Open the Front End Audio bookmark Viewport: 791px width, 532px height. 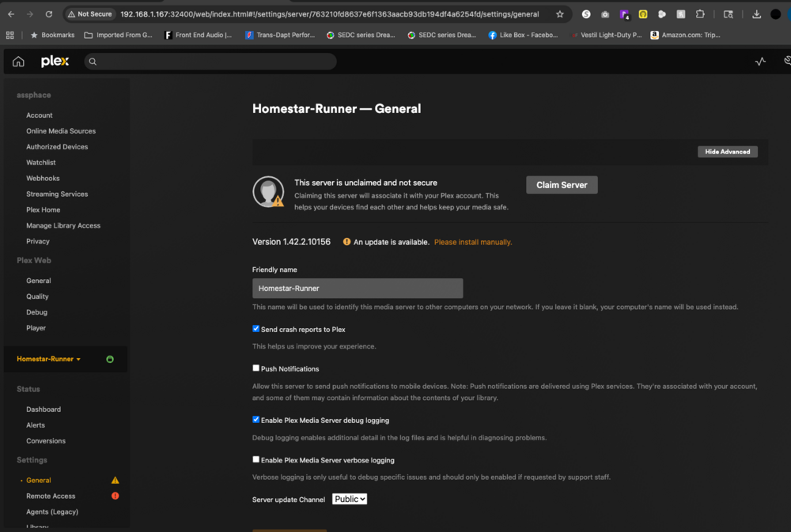(199, 35)
